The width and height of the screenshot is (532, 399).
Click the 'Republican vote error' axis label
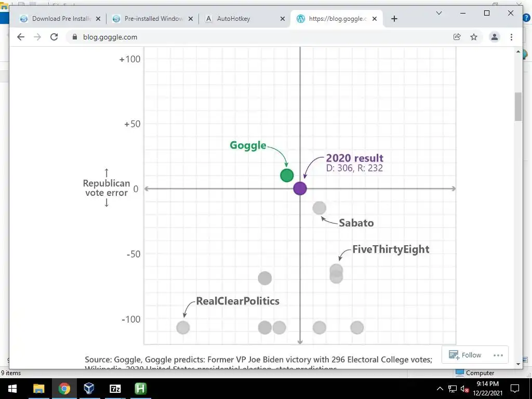point(106,188)
